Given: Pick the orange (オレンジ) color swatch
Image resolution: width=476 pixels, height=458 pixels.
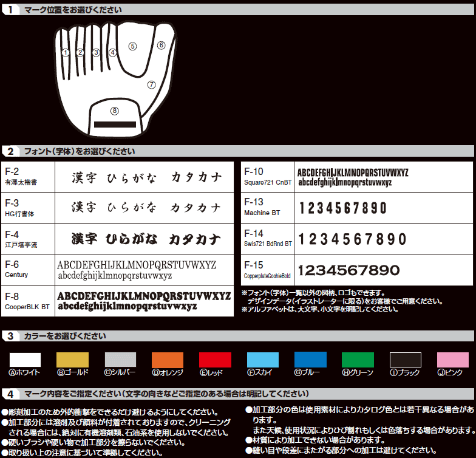Looking at the screenshot, I should (x=167, y=360).
